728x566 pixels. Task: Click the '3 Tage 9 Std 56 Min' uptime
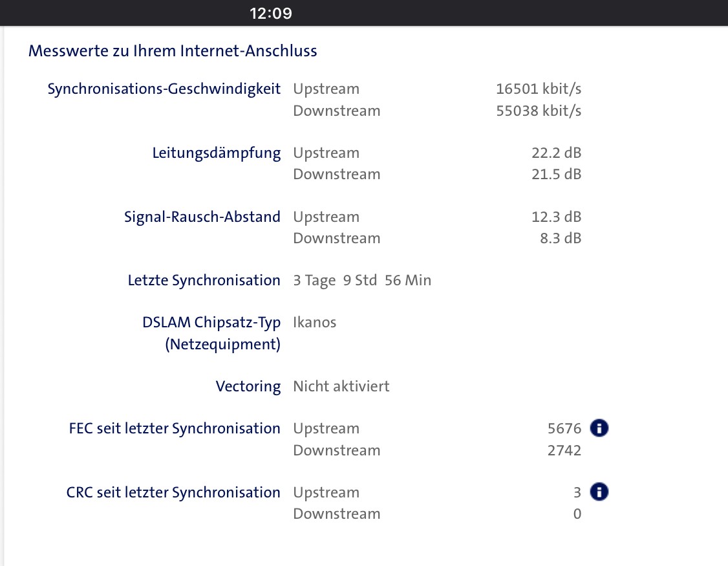pyautogui.click(x=362, y=280)
